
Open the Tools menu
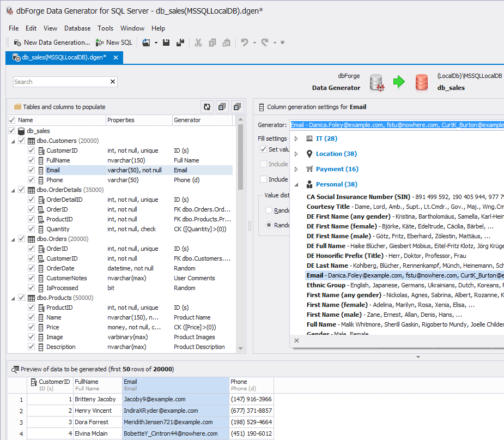(x=105, y=28)
